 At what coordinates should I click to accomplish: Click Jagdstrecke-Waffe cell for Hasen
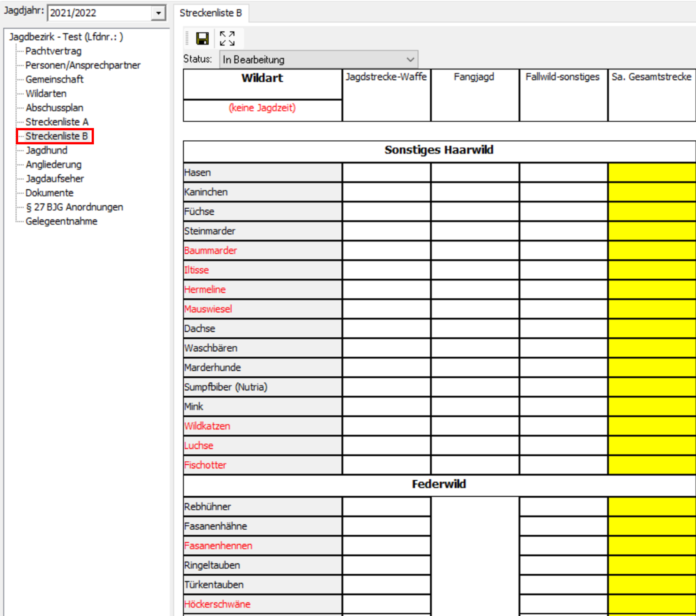pyautogui.click(x=386, y=172)
